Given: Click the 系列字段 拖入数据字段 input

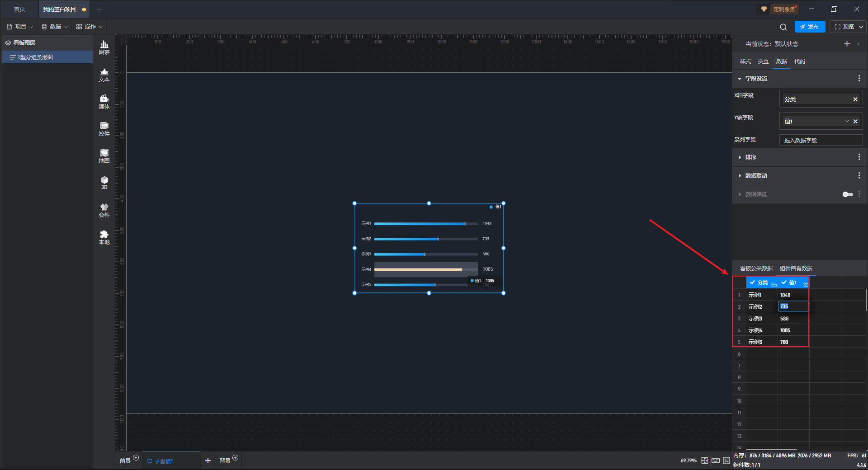Looking at the screenshot, I should click(821, 140).
